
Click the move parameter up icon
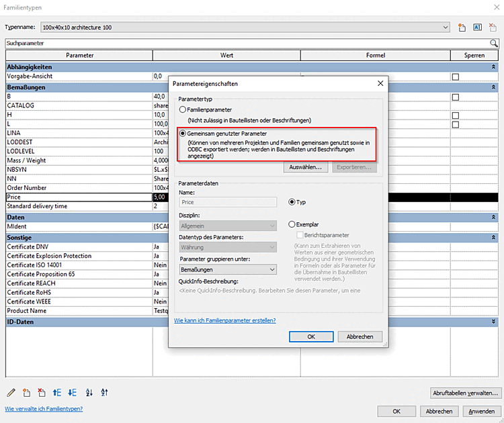click(57, 392)
